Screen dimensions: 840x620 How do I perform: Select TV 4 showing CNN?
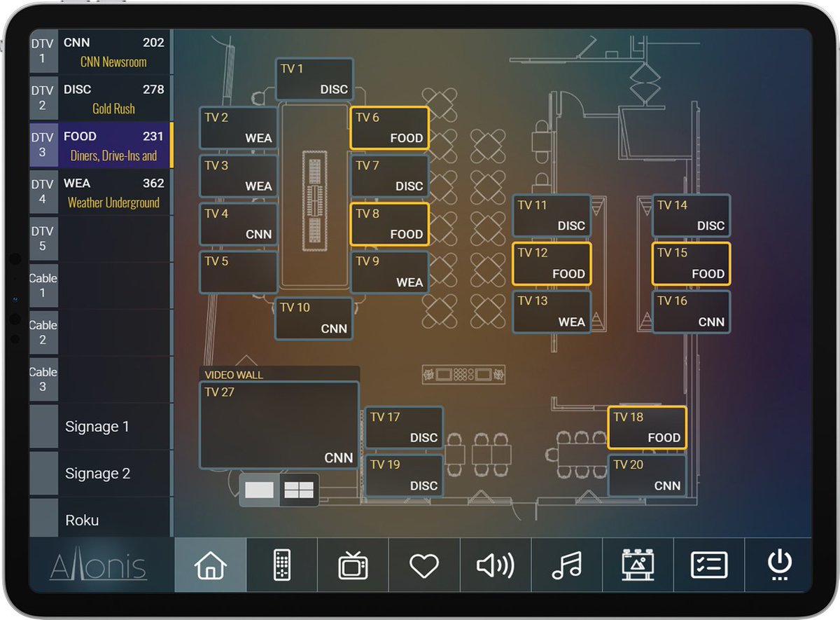239,223
